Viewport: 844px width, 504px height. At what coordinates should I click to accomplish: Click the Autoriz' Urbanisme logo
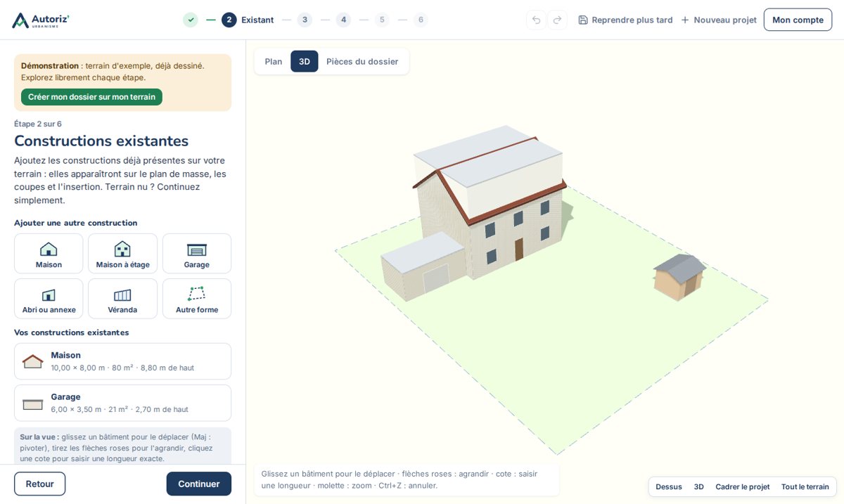pyautogui.click(x=40, y=20)
